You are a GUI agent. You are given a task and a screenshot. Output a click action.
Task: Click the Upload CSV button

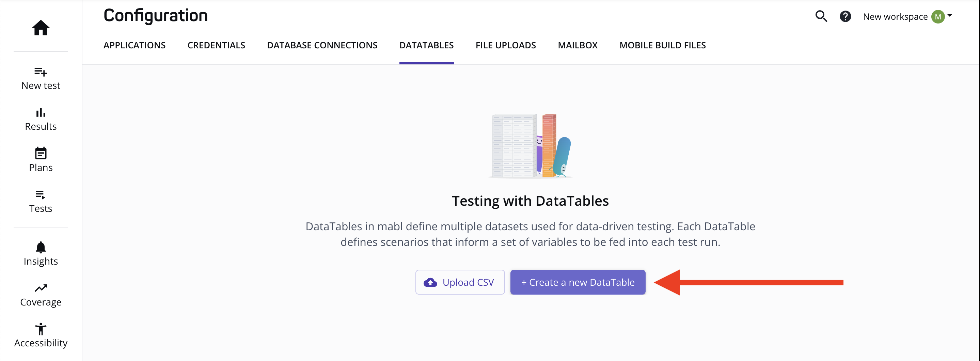[x=460, y=282]
